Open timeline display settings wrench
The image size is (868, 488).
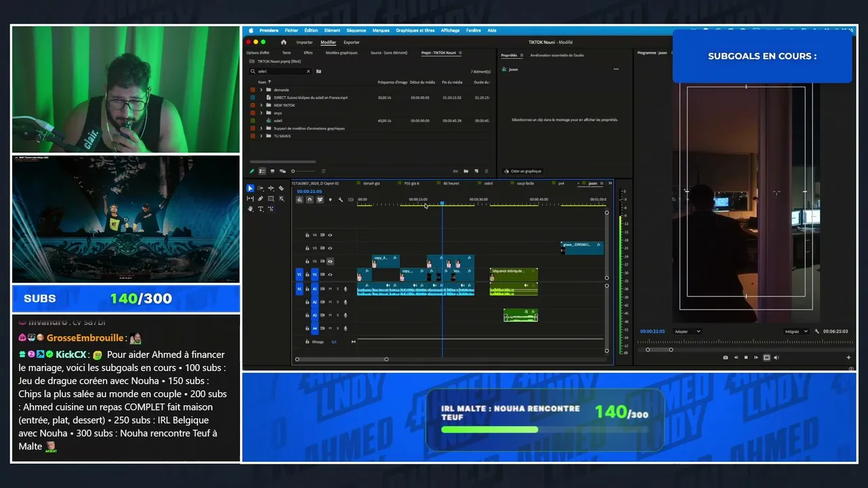(x=340, y=199)
